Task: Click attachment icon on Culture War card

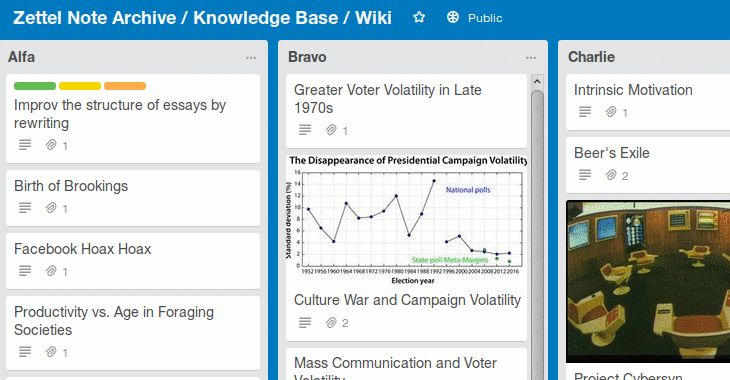Action: click(331, 323)
